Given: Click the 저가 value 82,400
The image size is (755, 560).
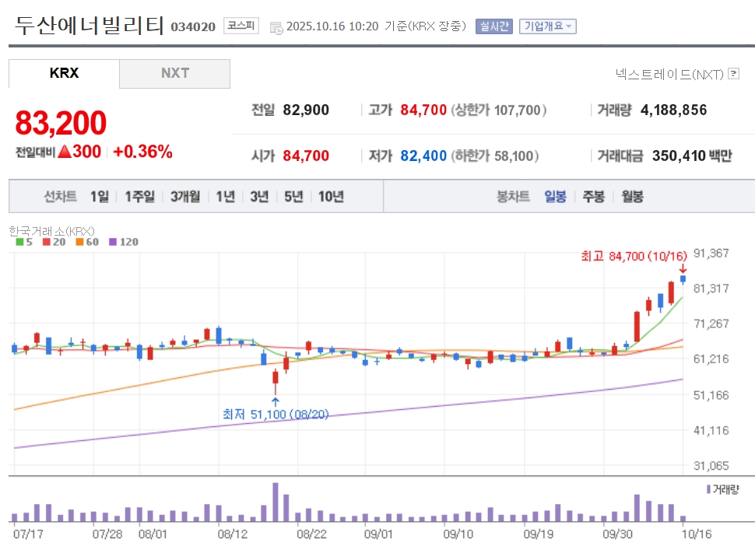Looking at the screenshot, I should pos(423,156).
